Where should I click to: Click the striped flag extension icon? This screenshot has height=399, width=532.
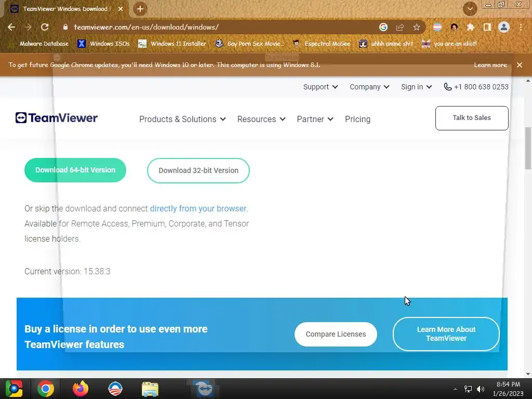click(437, 27)
